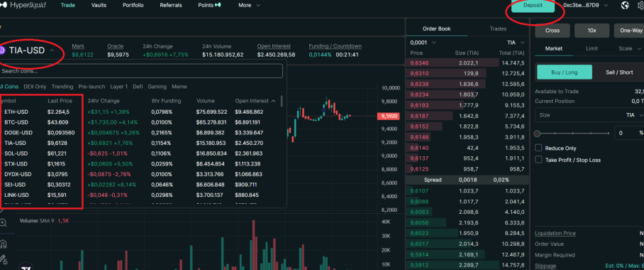Open the order book TIA unit dropdown

point(516,43)
